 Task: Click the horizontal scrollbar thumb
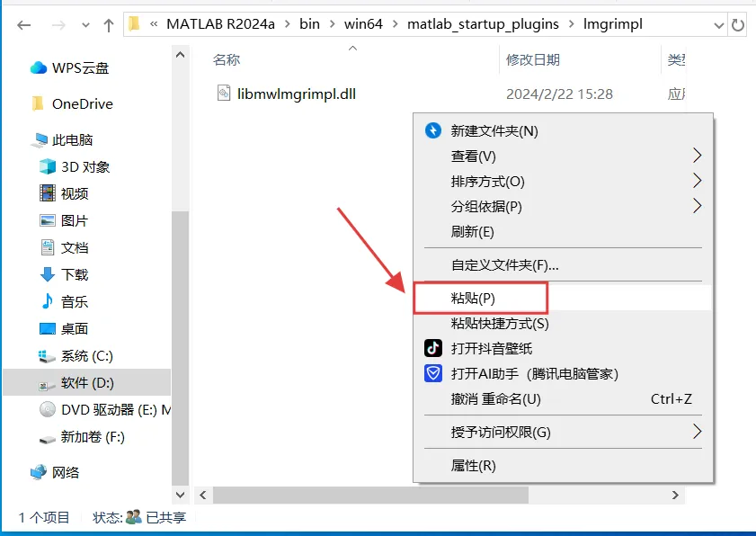coord(370,495)
